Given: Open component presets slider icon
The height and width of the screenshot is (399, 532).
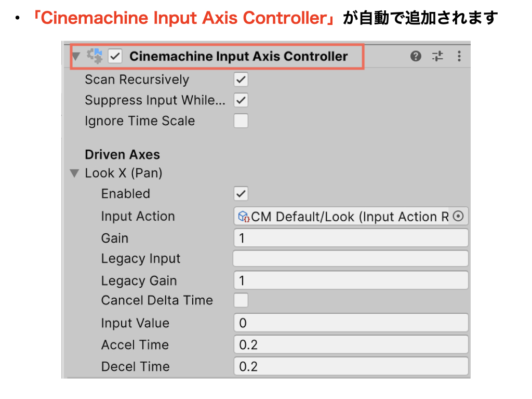Looking at the screenshot, I should [437, 56].
